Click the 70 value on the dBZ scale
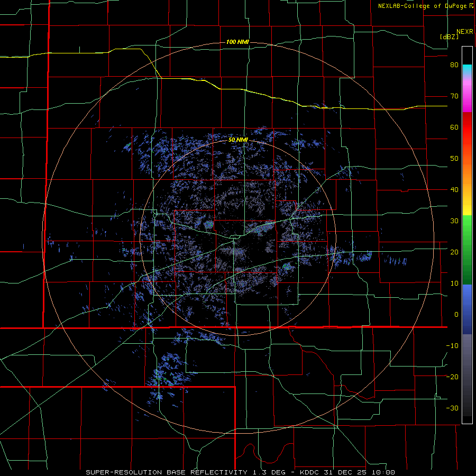The image size is (476, 476). point(454,96)
